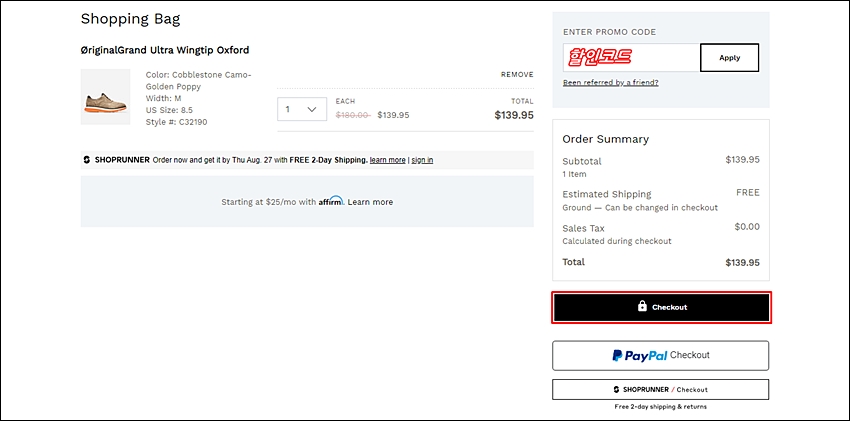Screen dimensions: 850x421
Task: Open the 'Been referred by a friend?' link
Action: pos(610,83)
